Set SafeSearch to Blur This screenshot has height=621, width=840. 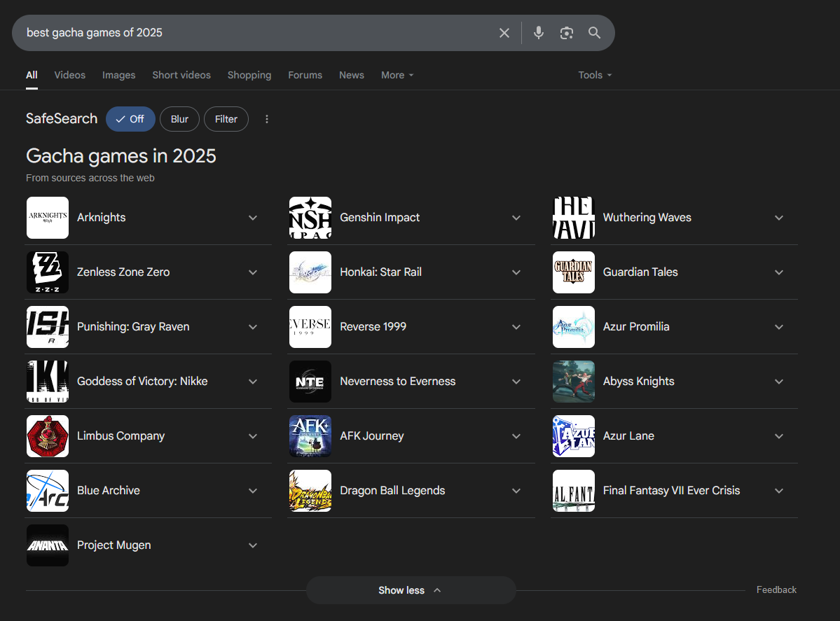[x=179, y=119]
